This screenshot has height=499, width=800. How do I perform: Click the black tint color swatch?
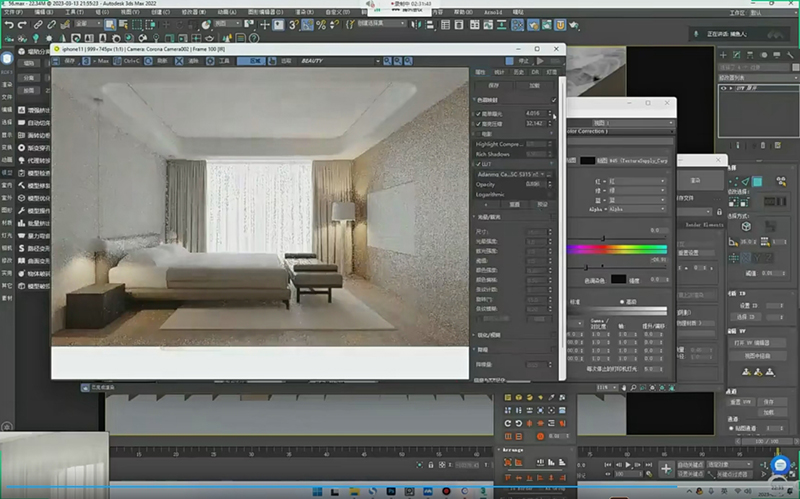pos(618,279)
